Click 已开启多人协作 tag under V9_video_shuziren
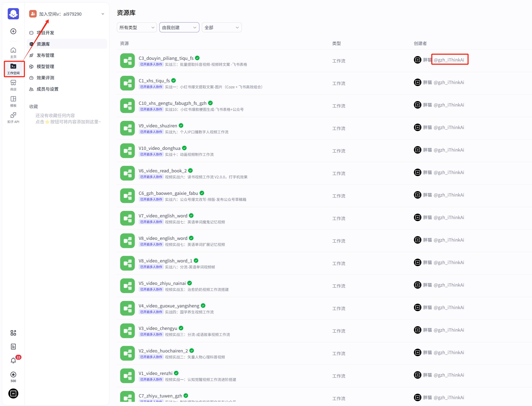532x406 pixels. pos(151,132)
